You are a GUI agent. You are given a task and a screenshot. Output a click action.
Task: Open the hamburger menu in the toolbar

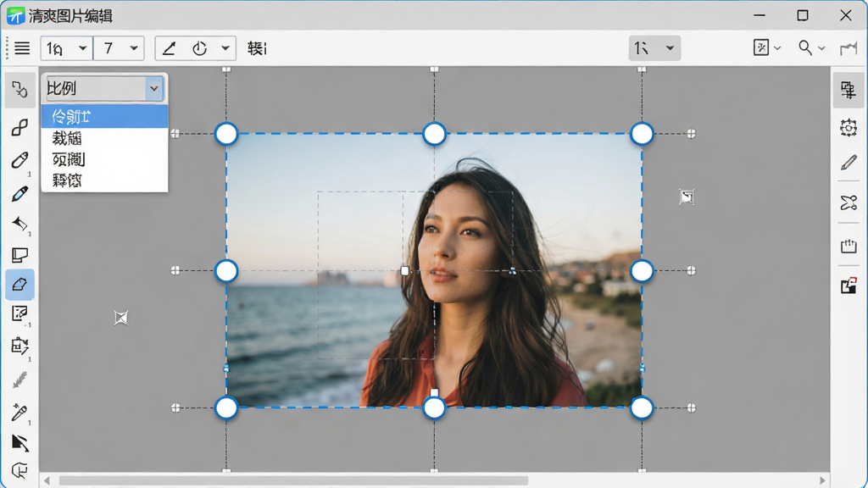click(x=22, y=48)
